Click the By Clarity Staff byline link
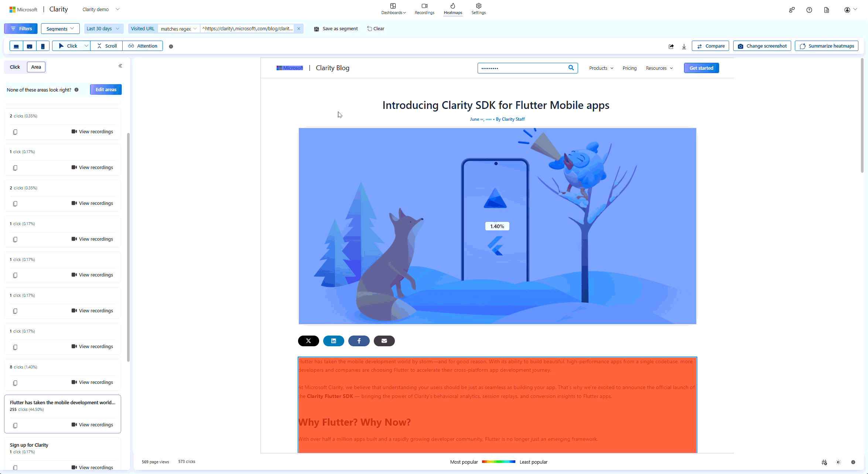Image resolution: width=868 pixels, height=474 pixels. pyautogui.click(x=510, y=119)
